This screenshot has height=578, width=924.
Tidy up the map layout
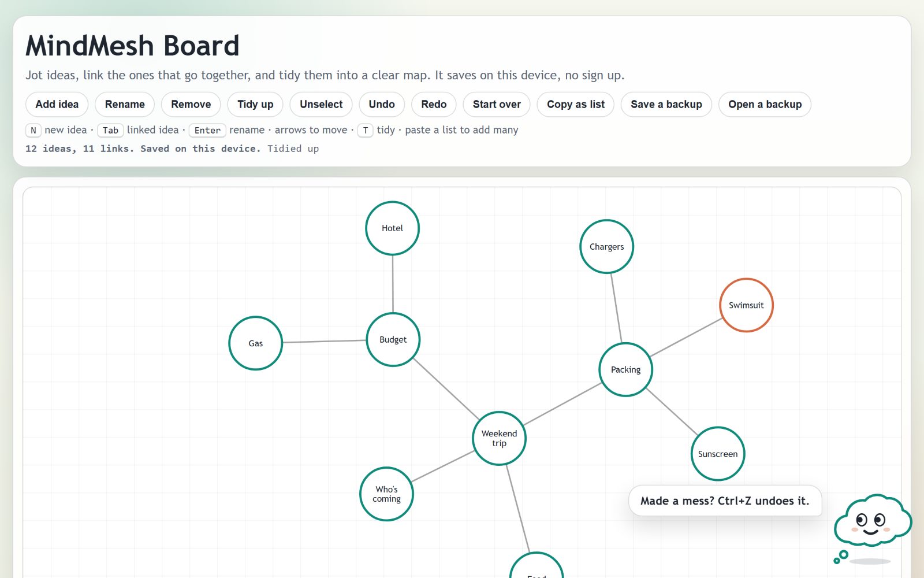tap(255, 105)
